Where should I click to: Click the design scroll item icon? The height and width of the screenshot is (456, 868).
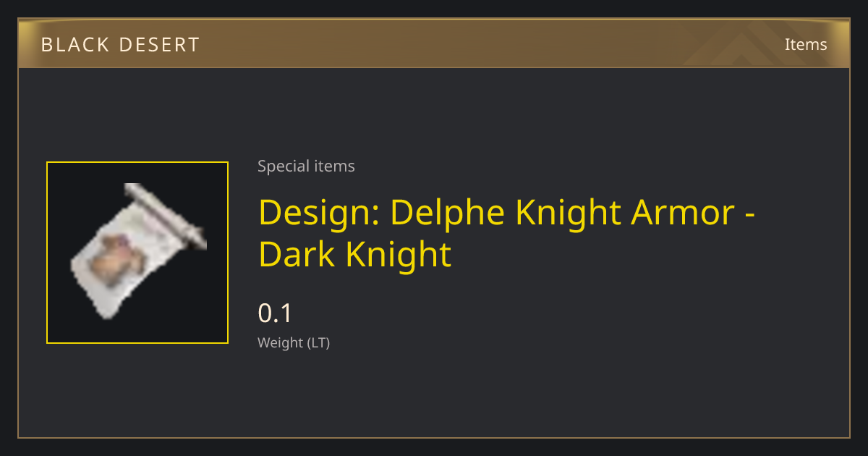tap(137, 251)
